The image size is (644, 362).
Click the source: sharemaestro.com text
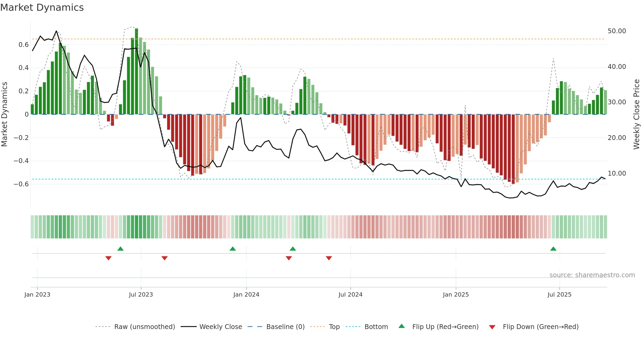tap(592, 275)
